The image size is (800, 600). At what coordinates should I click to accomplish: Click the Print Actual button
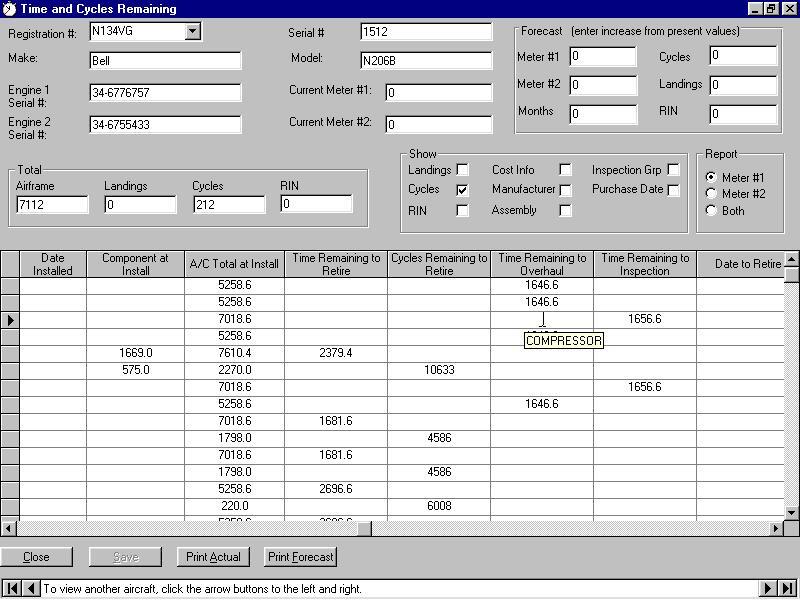[213, 557]
